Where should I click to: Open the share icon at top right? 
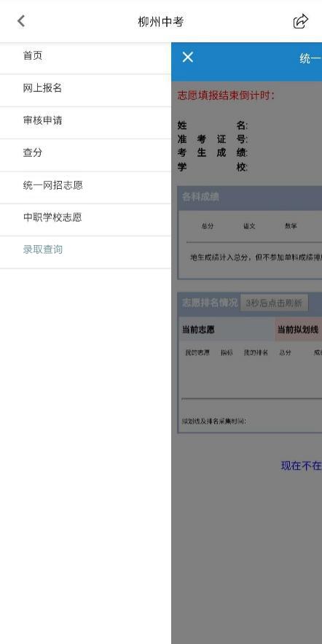(301, 21)
